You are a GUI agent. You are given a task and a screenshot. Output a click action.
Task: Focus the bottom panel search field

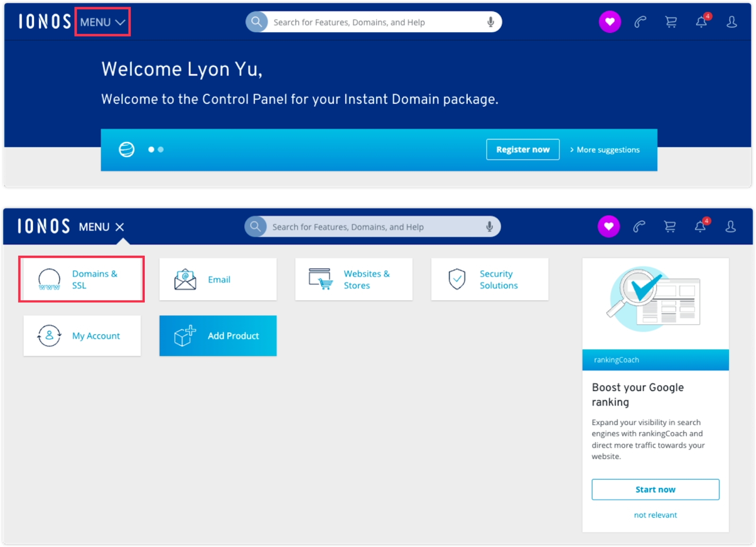tap(373, 226)
